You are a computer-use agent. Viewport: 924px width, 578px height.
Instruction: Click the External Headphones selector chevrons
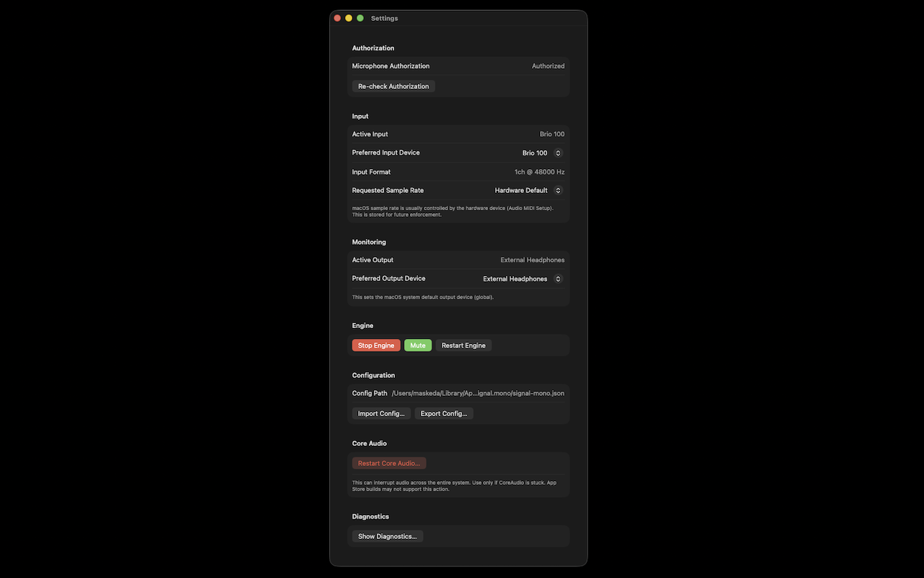pos(557,278)
